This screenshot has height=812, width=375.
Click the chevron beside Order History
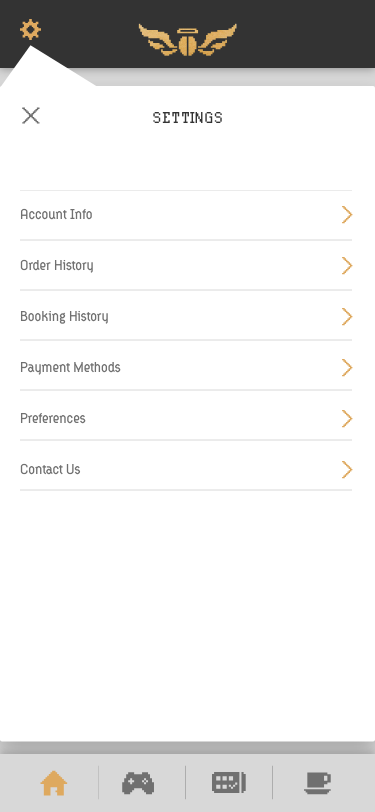pos(347,265)
